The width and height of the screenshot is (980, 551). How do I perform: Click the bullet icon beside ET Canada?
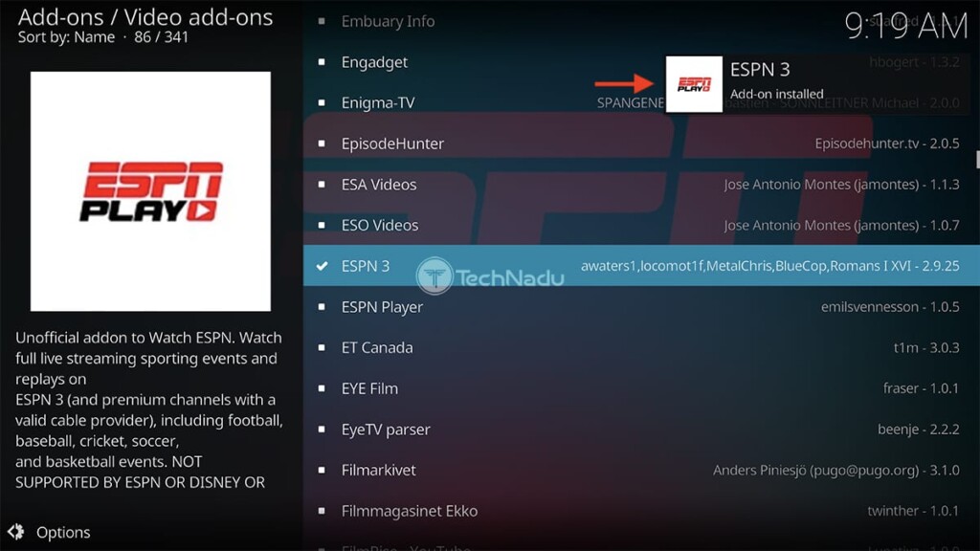pyautogui.click(x=322, y=347)
